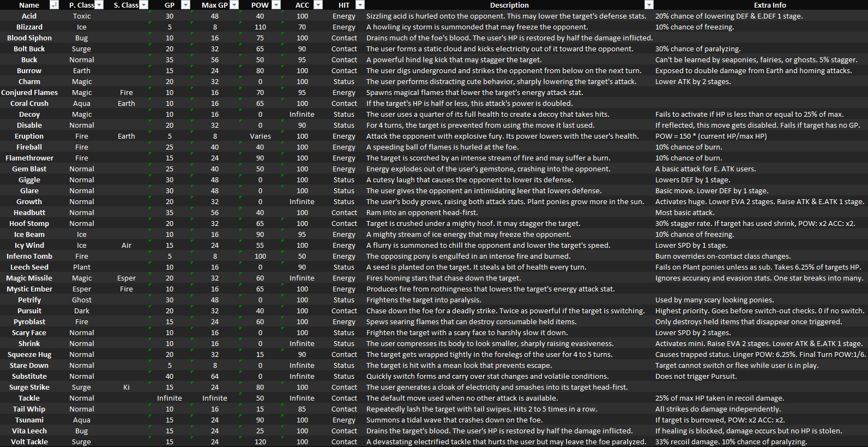Open the P. Class column filter dropdown

[x=99, y=5]
